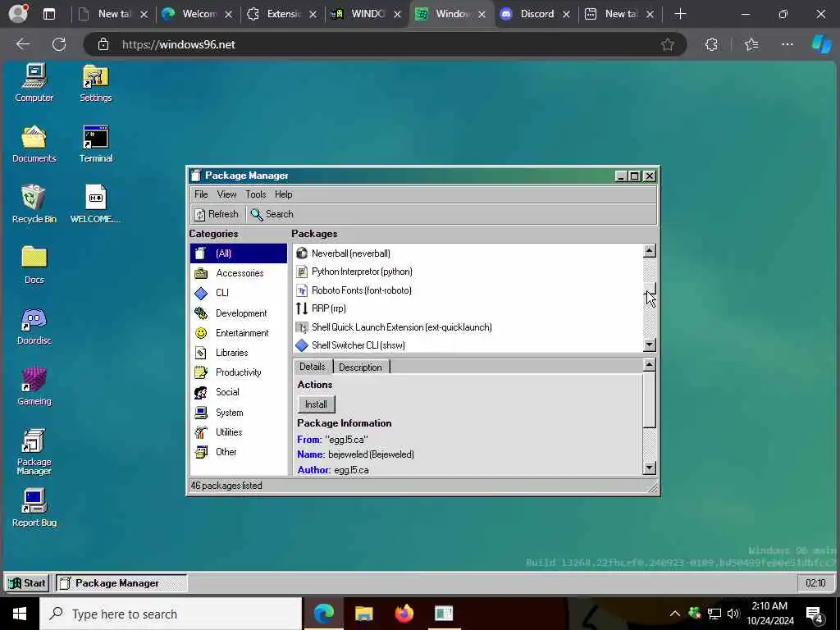Select the Package Manager desktop shortcut
840x630 pixels.
tap(34, 452)
